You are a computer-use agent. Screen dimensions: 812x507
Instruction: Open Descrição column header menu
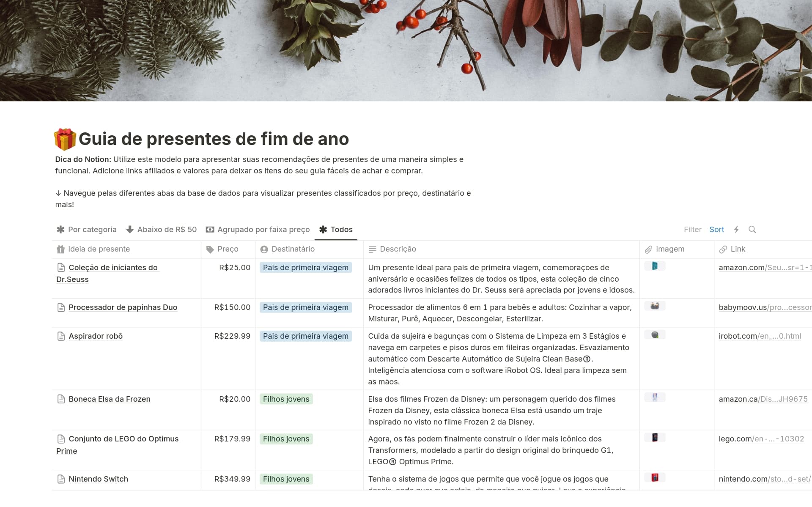(x=398, y=249)
